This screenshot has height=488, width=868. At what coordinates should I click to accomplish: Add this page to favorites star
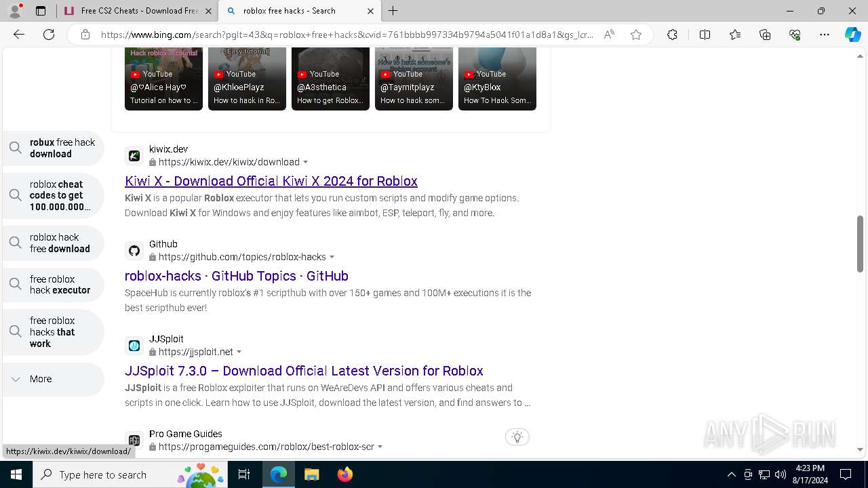click(636, 35)
